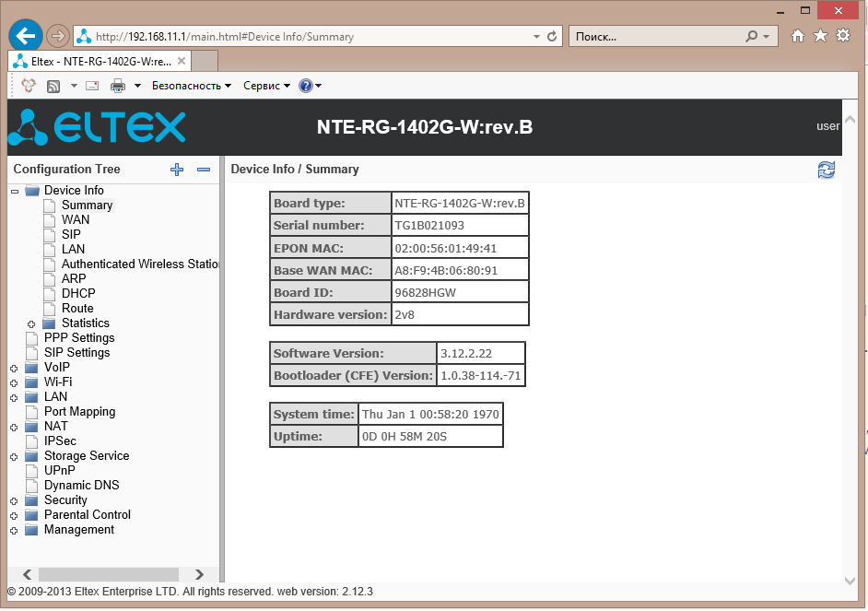Viewport: 868px width, 611px height.
Task: Open the UPnP page
Action: coord(59,470)
